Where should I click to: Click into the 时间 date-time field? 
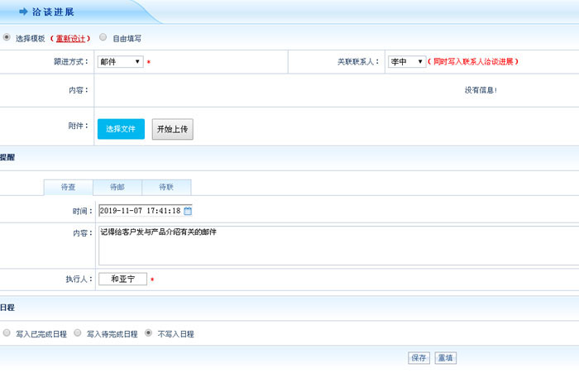pos(139,211)
